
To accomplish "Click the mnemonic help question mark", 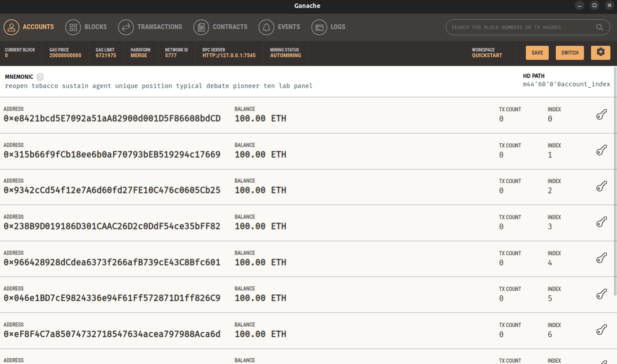I will coord(40,76).
